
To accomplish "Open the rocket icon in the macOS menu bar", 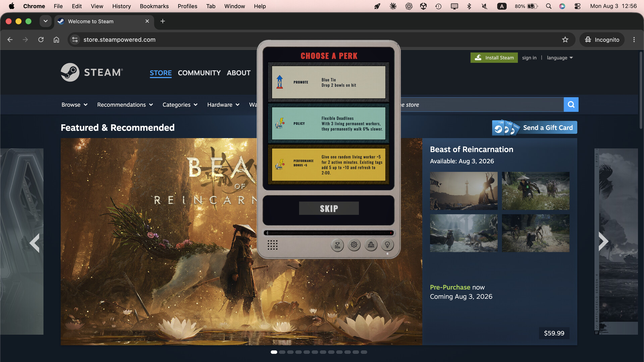I will coord(377,6).
